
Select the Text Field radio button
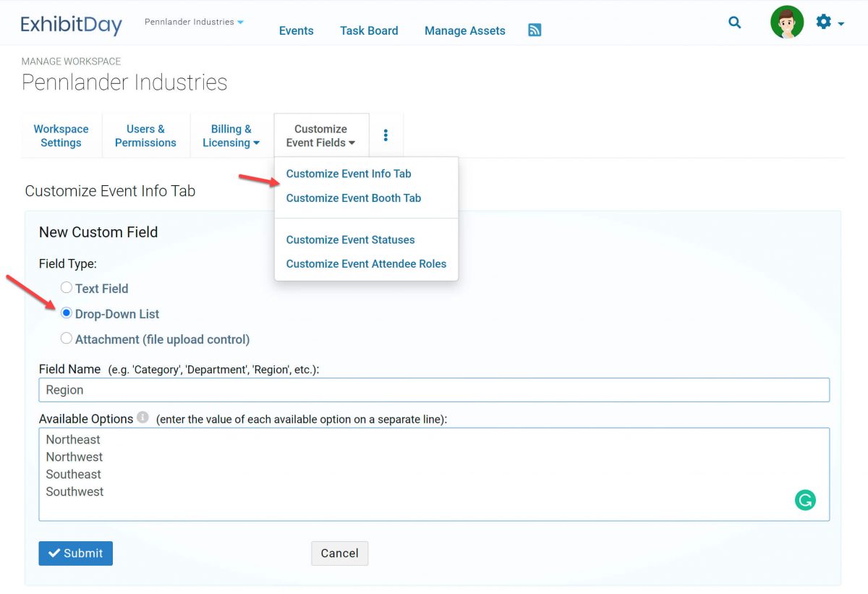(x=67, y=288)
